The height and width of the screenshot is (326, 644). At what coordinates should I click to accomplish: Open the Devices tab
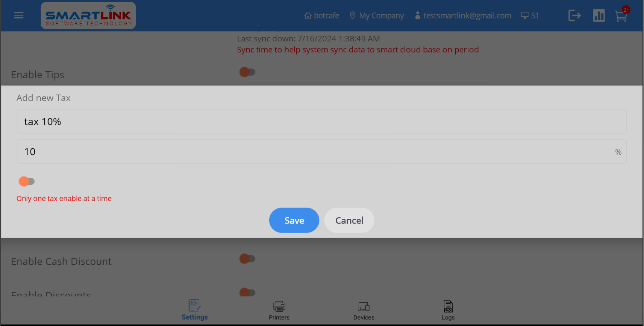[x=364, y=310]
